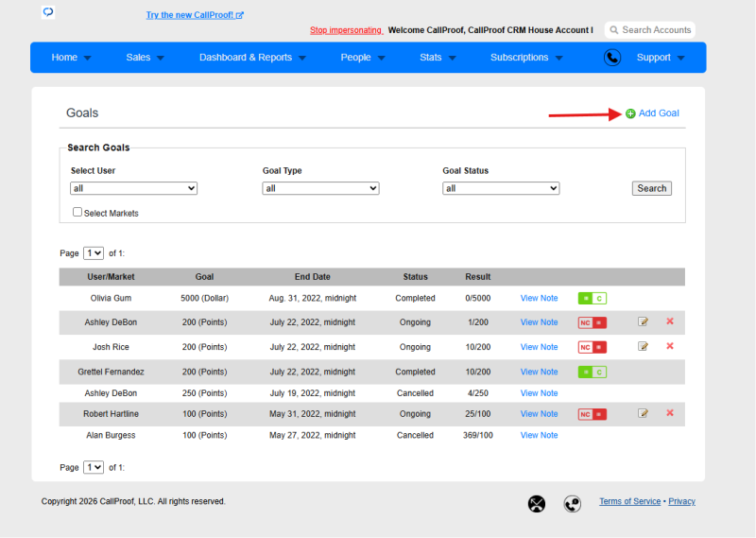Image resolution: width=756 pixels, height=538 pixels.
Task: Check the Select Markets checkbox
Action: click(77, 212)
